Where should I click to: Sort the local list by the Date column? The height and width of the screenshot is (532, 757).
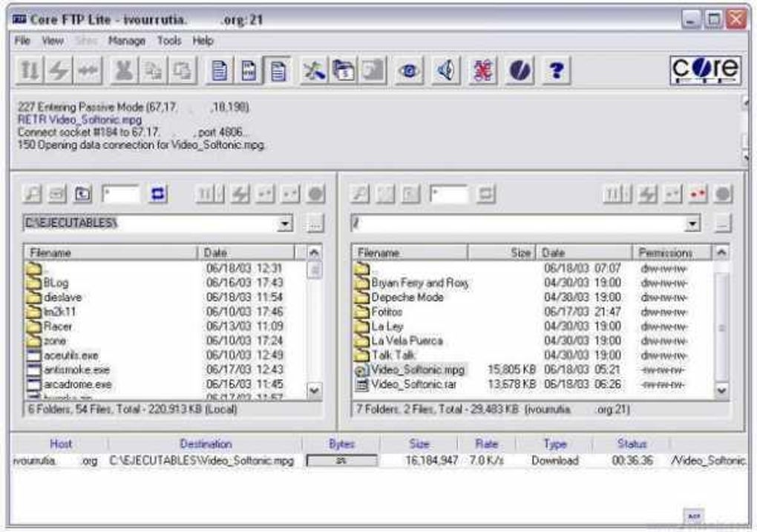point(246,252)
